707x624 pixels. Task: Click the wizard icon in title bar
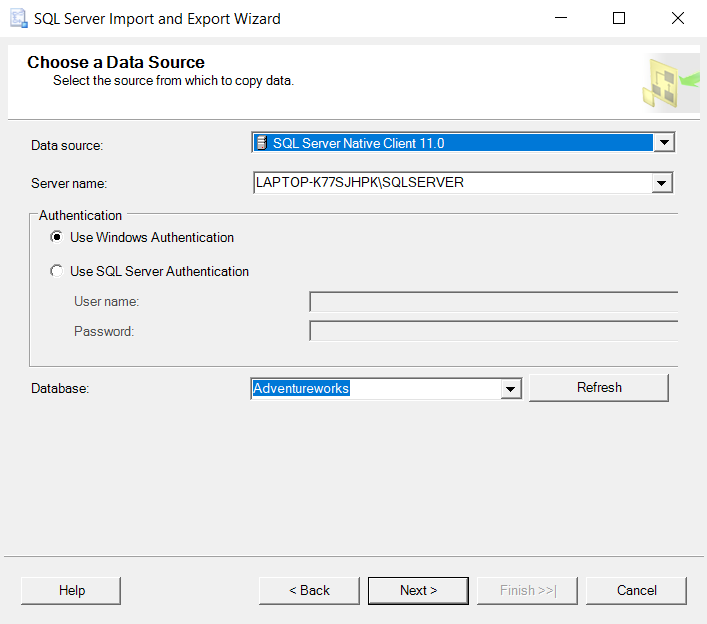pyautogui.click(x=18, y=18)
